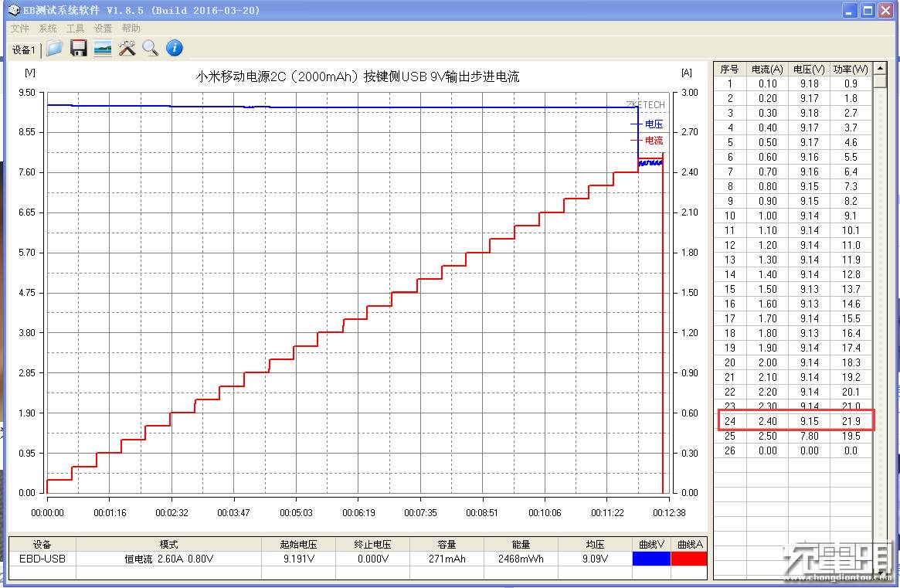Open file using the folder toolbar icon
The image size is (900, 588).
55,48
